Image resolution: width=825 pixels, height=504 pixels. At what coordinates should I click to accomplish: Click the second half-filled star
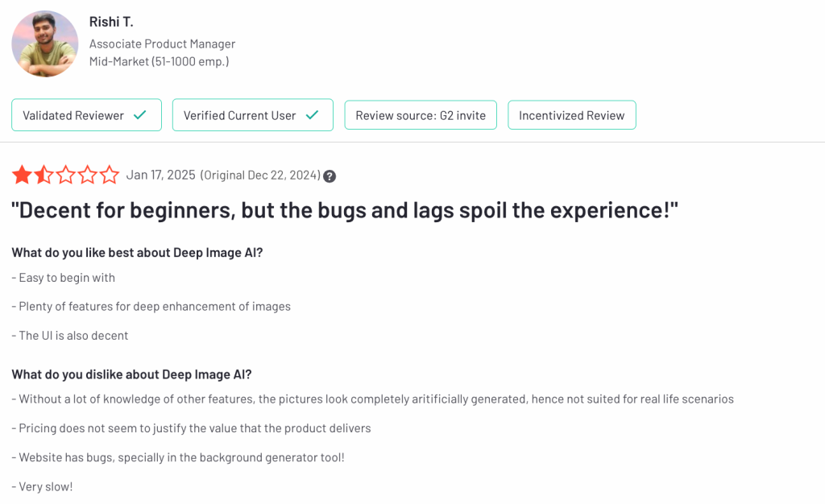[x=44, y=175]
